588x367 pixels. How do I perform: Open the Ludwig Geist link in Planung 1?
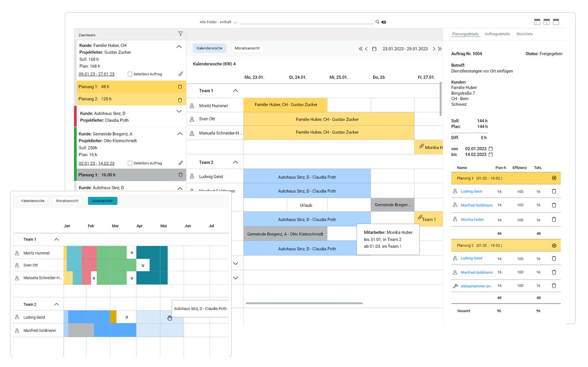[x=471, y=192]
